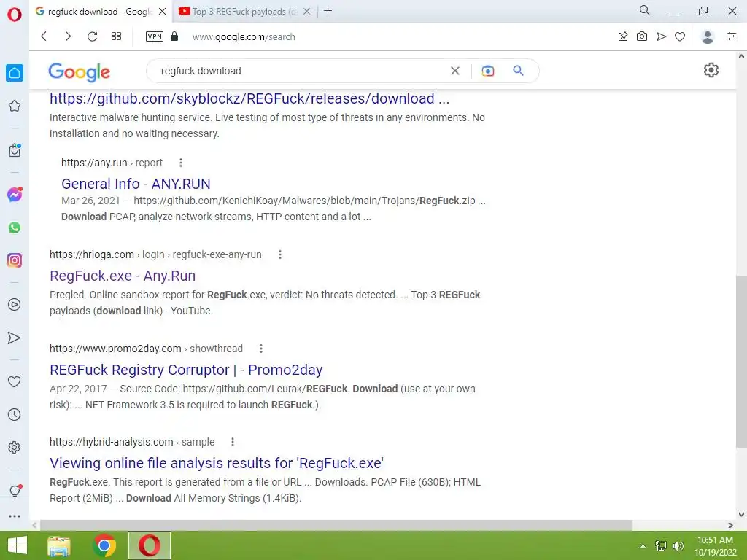Open Easy Setup settings sliders
Image resolution: width=747 pixels, height=560 pixels.
(732, 36)
